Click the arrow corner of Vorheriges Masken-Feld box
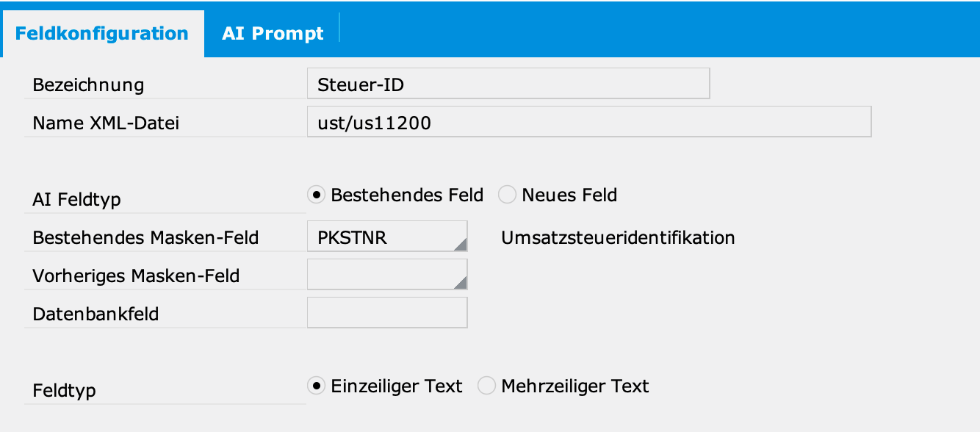The image size is (980, 432). click(461, 281)
